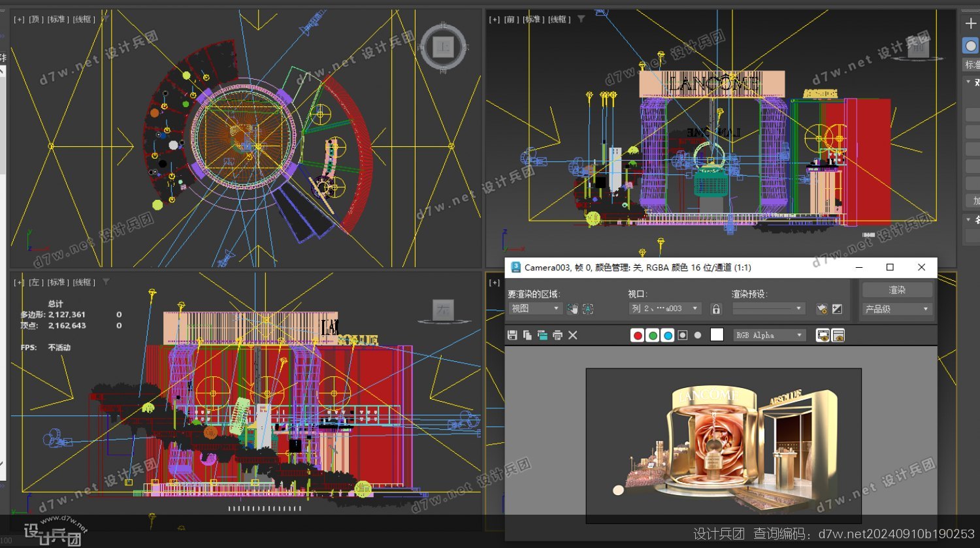Click the ViewCube in the top viewport
This screenshot has width=980, height=548.
[444, 47]
